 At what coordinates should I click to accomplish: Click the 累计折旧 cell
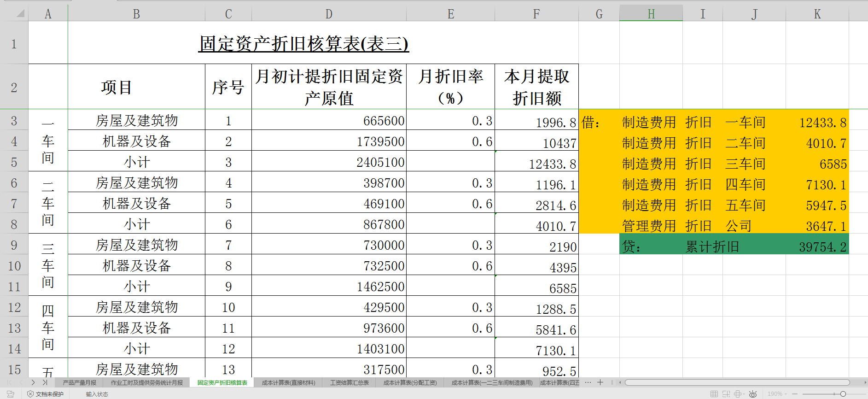tap(712, 246)
